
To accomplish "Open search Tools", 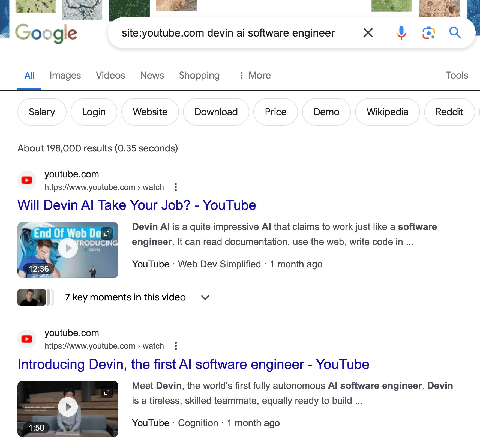I will click(457, 75).
